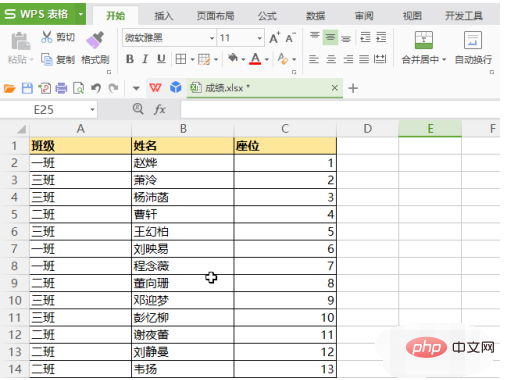505x380 pixels.
Task: Open quick access toolbar customize arrow
Action: (x=136, y=88)
